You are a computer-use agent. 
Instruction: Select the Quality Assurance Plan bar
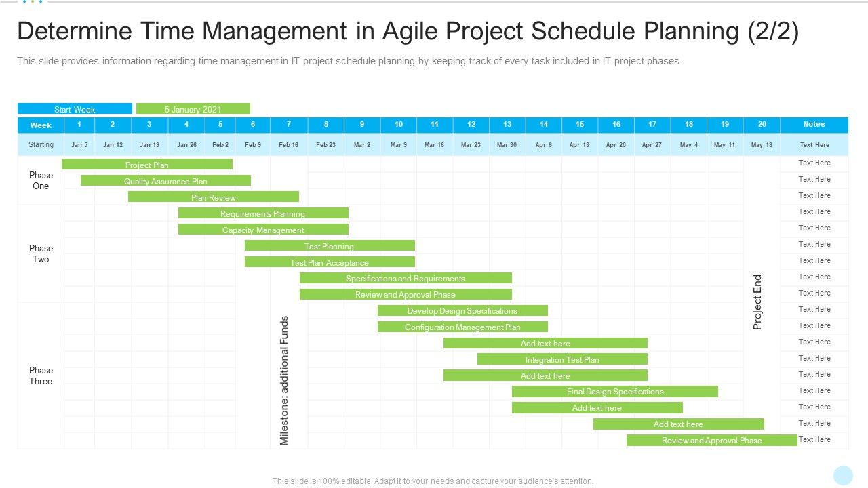165,181
